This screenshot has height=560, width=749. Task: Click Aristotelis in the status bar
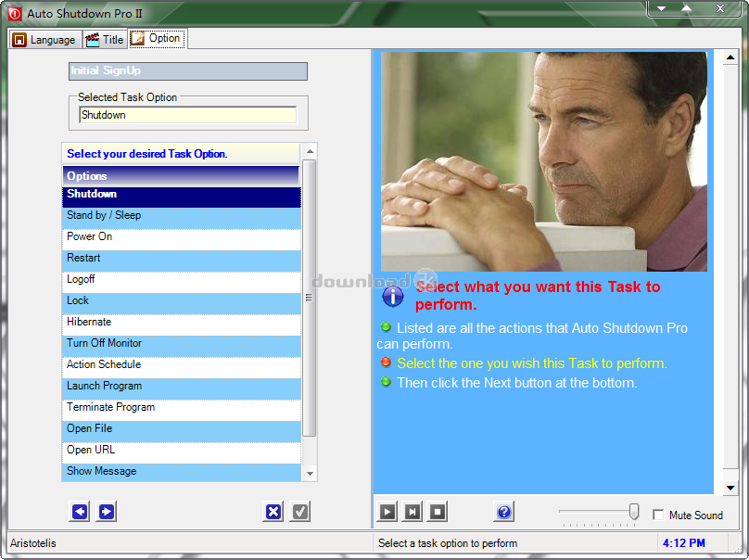(33, 543)
